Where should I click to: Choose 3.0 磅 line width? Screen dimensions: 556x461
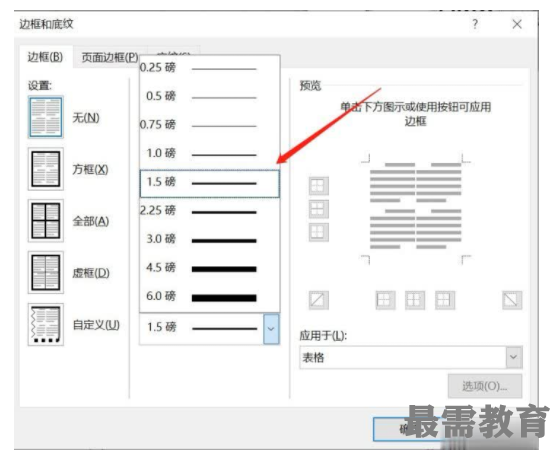[210, 239]
